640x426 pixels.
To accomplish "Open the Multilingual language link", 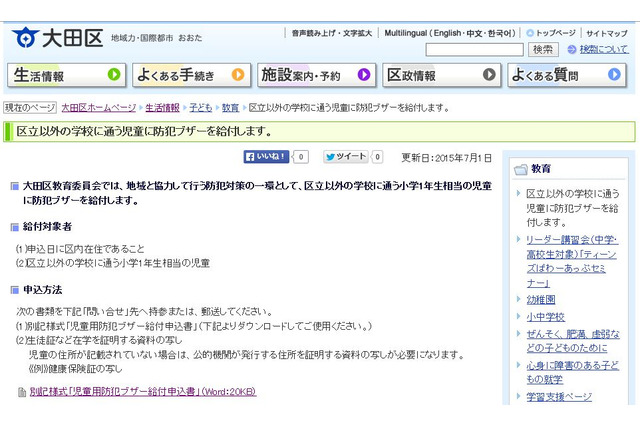I will 450,33.
